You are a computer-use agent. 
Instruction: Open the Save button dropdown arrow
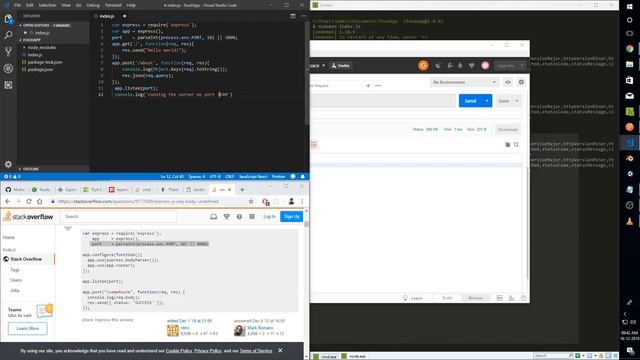point(517,101)
